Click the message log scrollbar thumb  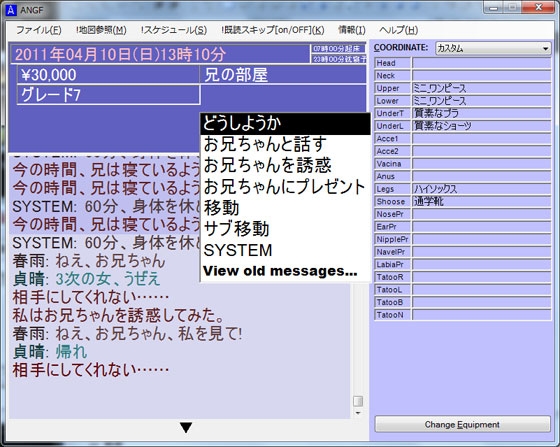(x=358, y=401)
